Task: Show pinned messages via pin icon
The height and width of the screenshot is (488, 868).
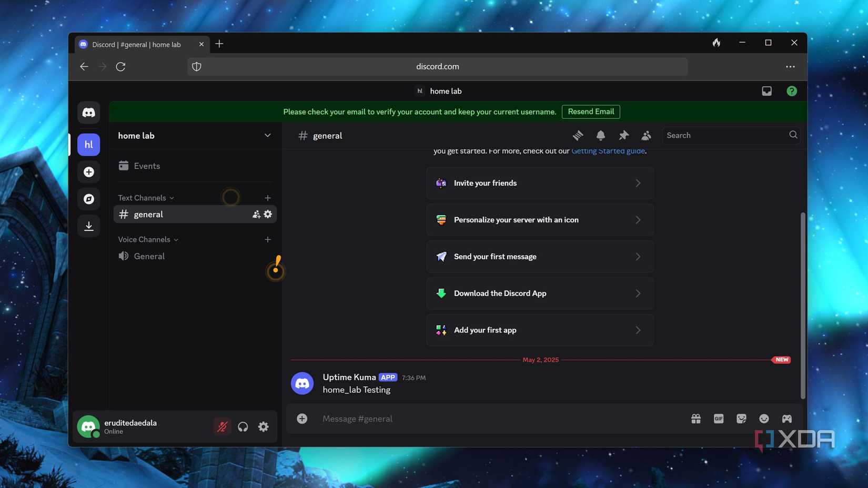Action: click(623, 136)
